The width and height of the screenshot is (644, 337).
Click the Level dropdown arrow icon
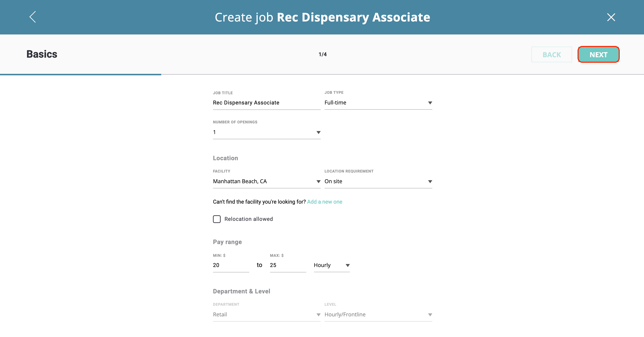tap(430, 315)
